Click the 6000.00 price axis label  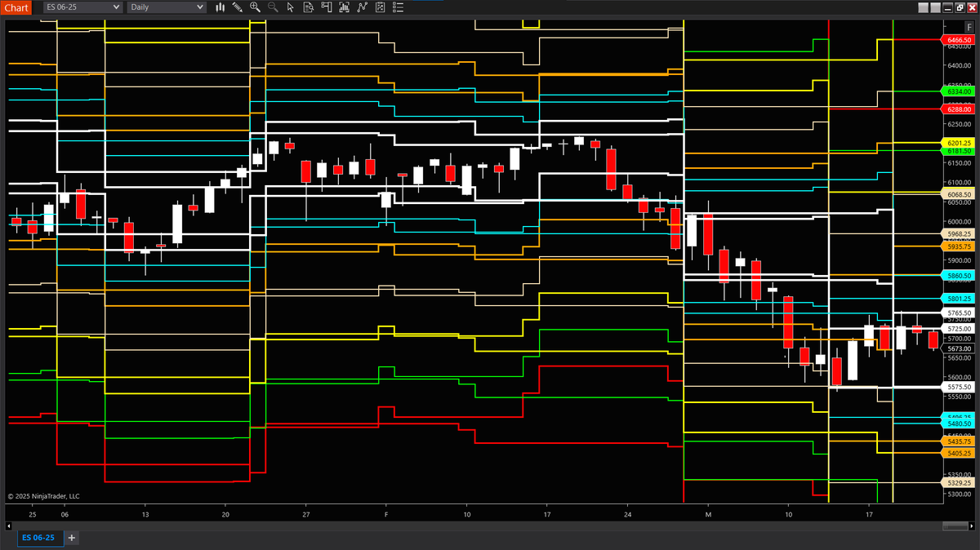click(x=960, y=221)
